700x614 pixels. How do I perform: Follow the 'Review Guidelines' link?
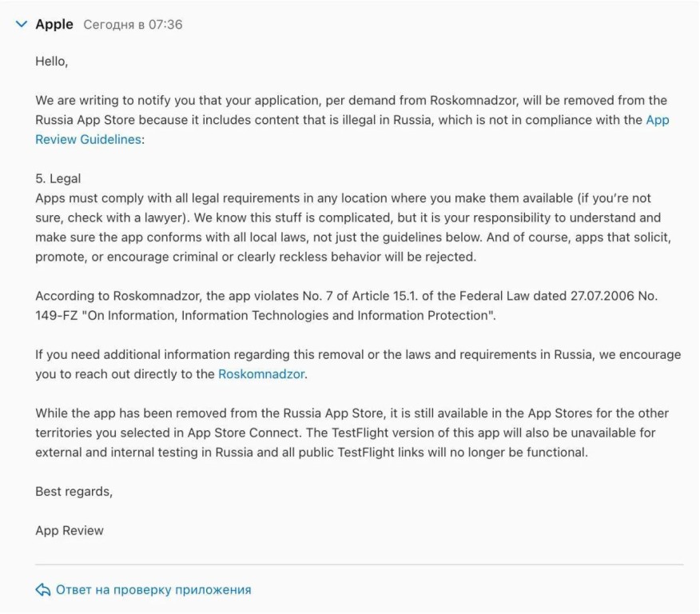89,139
